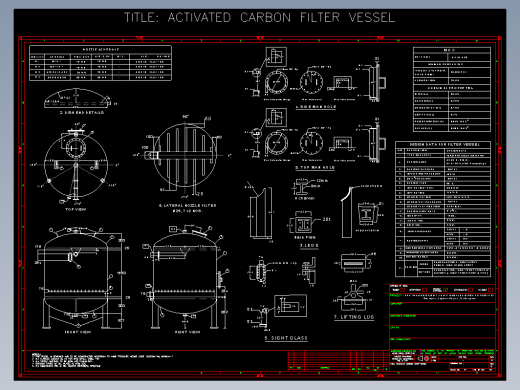
Task: Click the '1. SIDE MAN HOLE' label
Action: (x=316, y=107)
